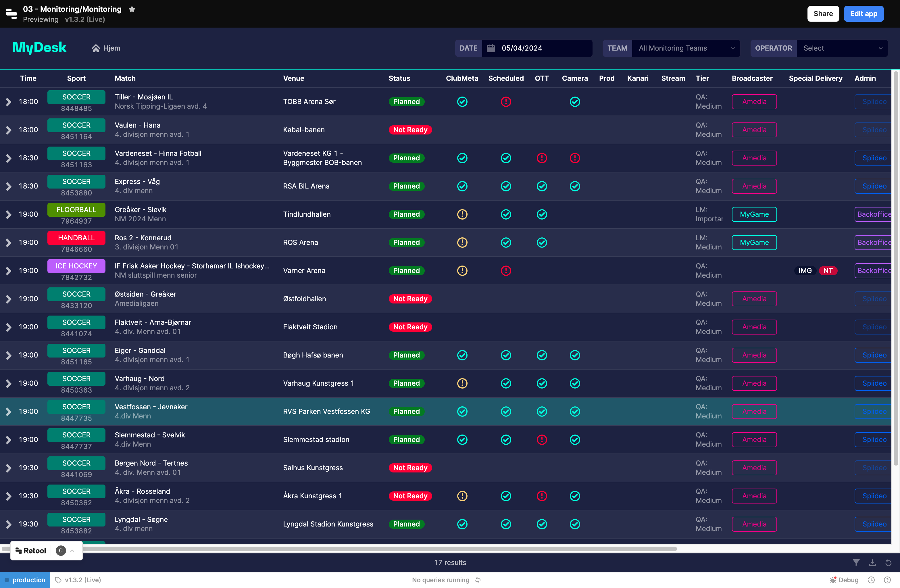Click the Scheduled checkmark for Vestfossen - Jevnaker
Image resolution: width=900 pixels, height=588 pixels.
click(x=505, y=412)
